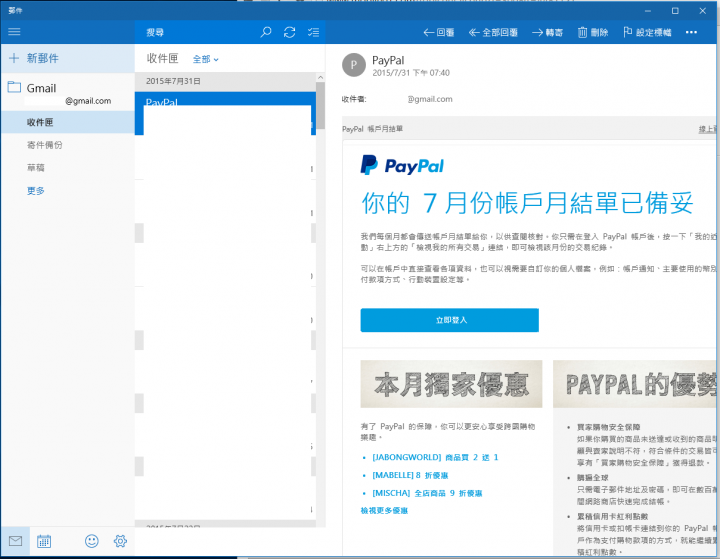
Task: Click the 立即登入 login button
Action: click(450, 320)
